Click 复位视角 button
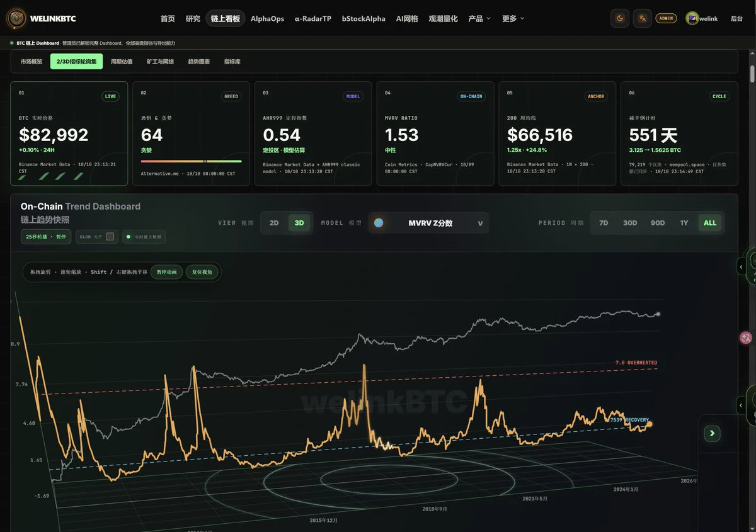This screenshot has height=532, width=756. pos(202,272)
